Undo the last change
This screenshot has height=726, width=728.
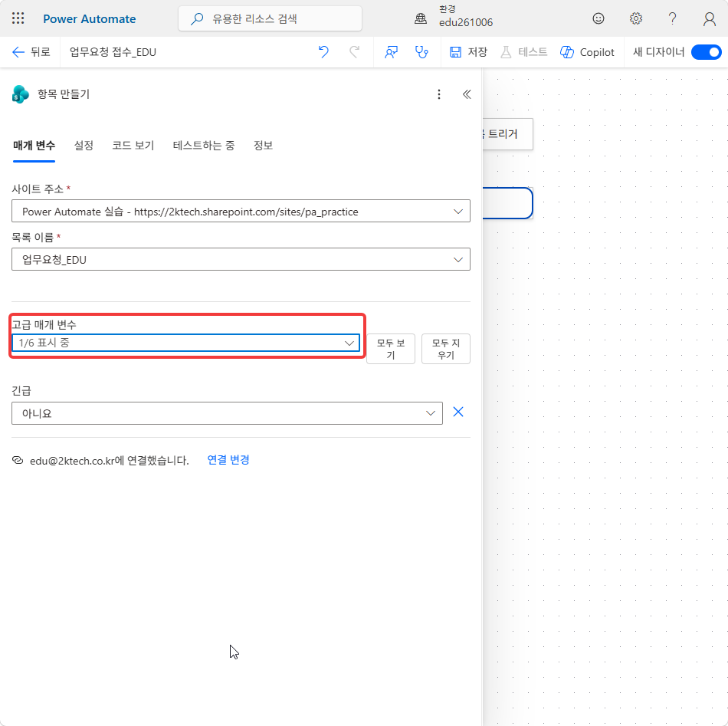point(323,52)
